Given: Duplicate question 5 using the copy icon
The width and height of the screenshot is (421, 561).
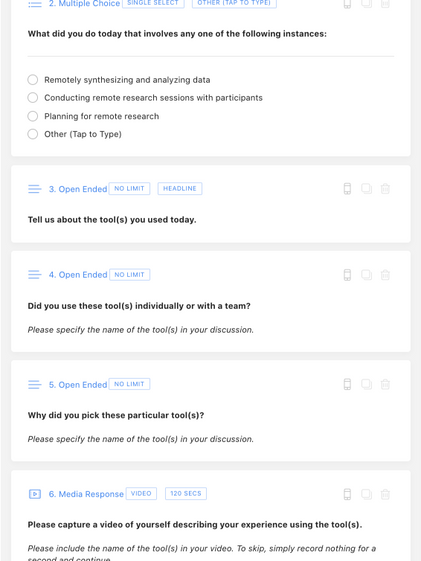Looking at the screenshot, I should pyautogui.click(x=366, y=384).
